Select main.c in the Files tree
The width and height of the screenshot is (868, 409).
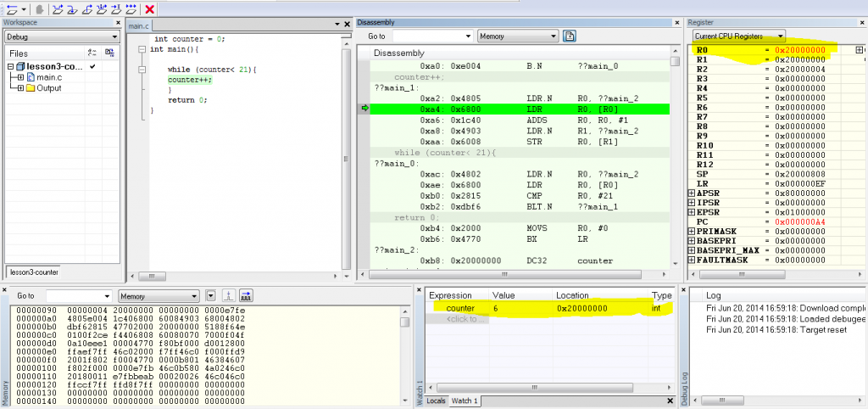click(49, 77)
